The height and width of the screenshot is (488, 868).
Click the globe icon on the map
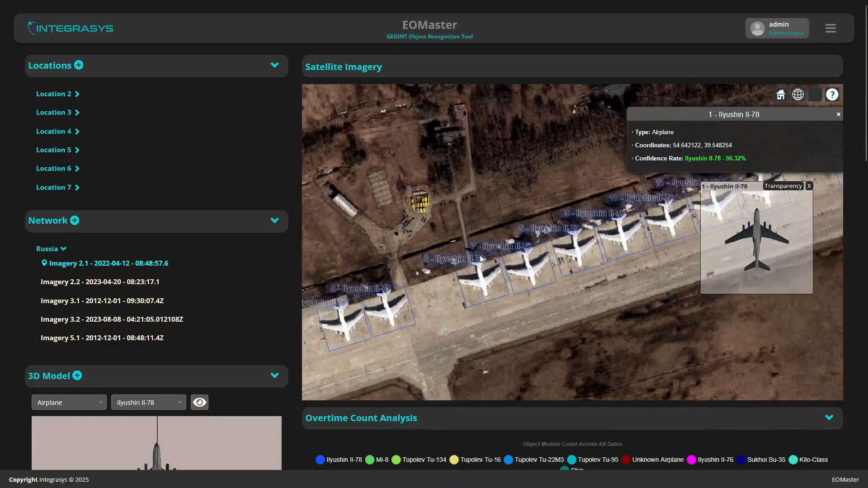coord(798,95)
